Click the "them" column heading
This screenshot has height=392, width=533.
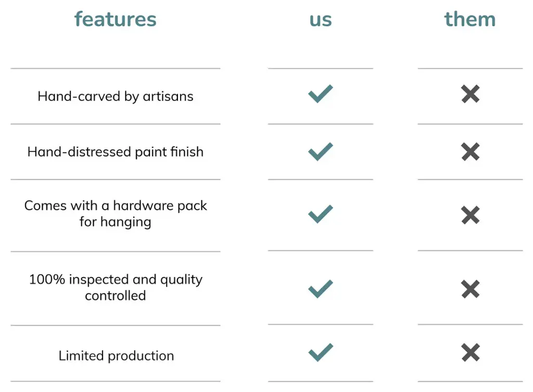(469, 19)
